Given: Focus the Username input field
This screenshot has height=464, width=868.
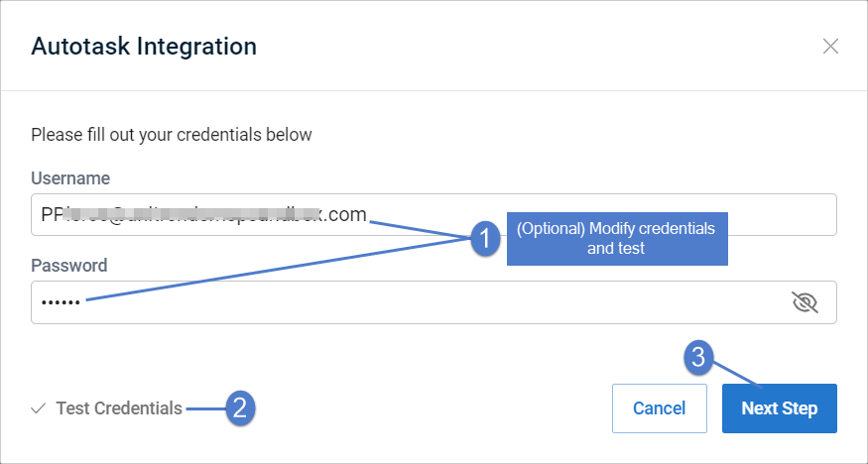Looking at the screenshot, I should 434,214.
